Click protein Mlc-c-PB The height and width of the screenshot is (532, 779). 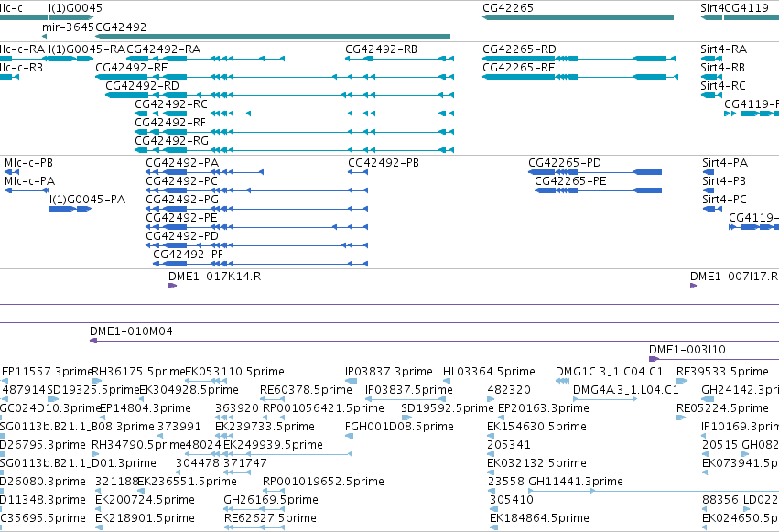(x=11, y=172)
